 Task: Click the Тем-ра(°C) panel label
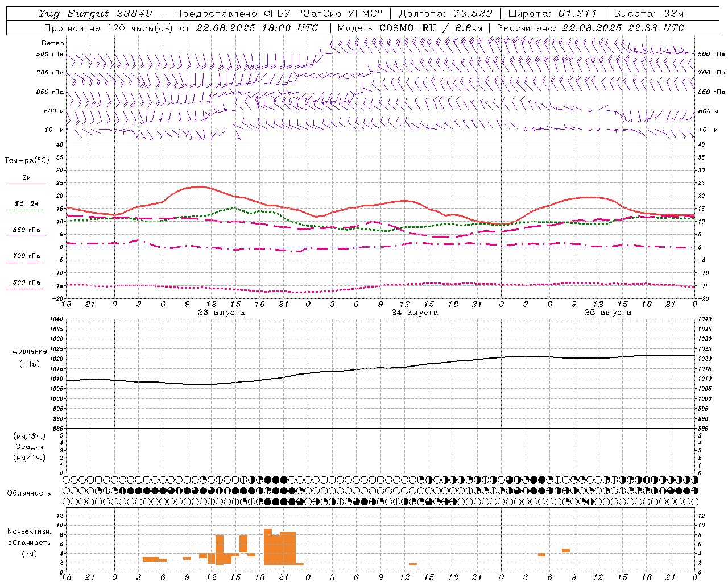(27, 161)
